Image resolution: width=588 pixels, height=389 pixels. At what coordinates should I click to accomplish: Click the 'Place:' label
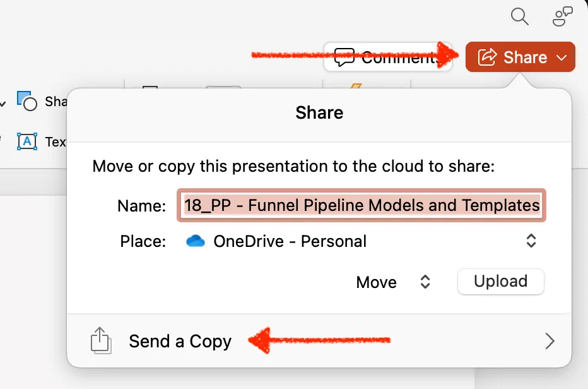point(143,241)
